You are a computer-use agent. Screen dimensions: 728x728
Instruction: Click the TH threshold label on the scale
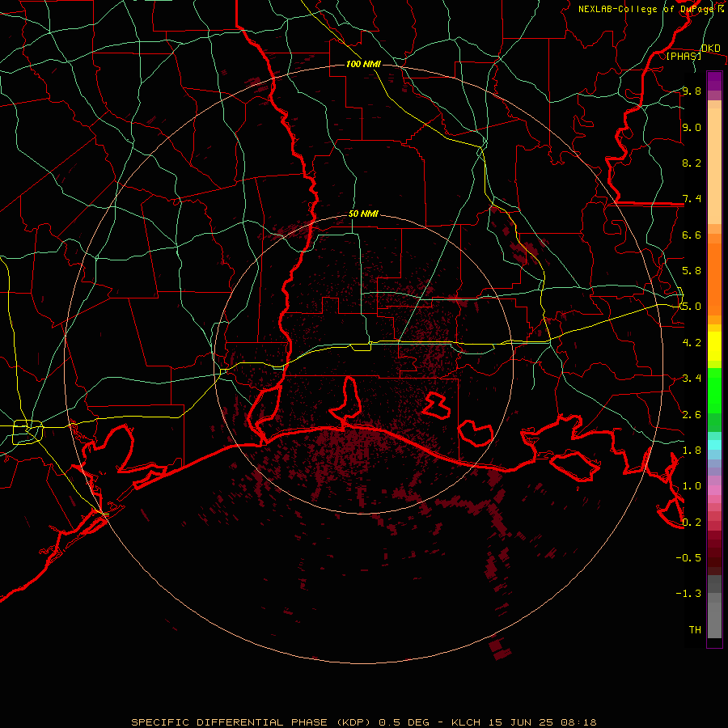[695, 630]
